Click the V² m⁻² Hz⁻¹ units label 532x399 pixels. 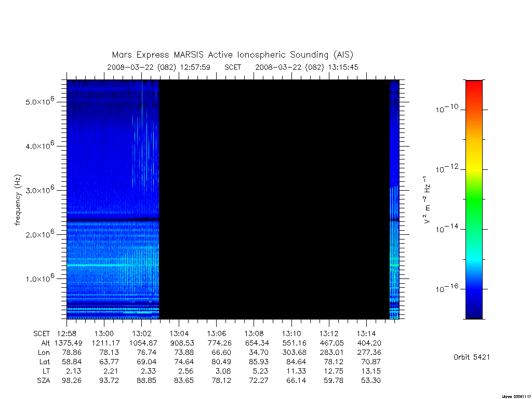pyautogui.click(x=427, y=200)
